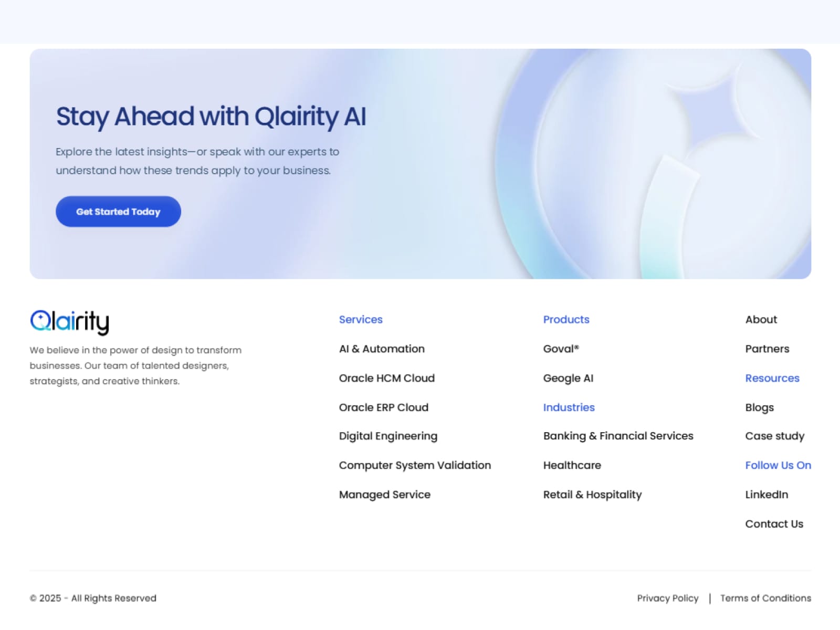Click the Follow Us On heading

click(x=778, y=465)
